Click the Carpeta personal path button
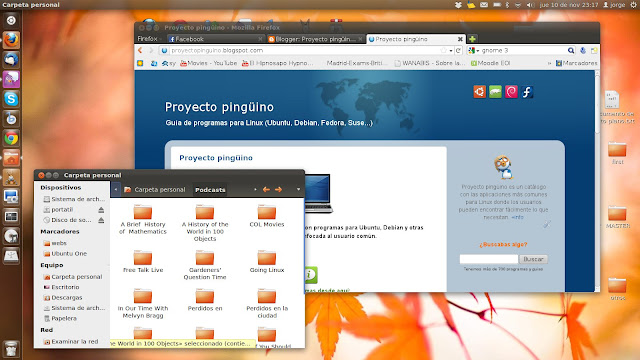 155,190
